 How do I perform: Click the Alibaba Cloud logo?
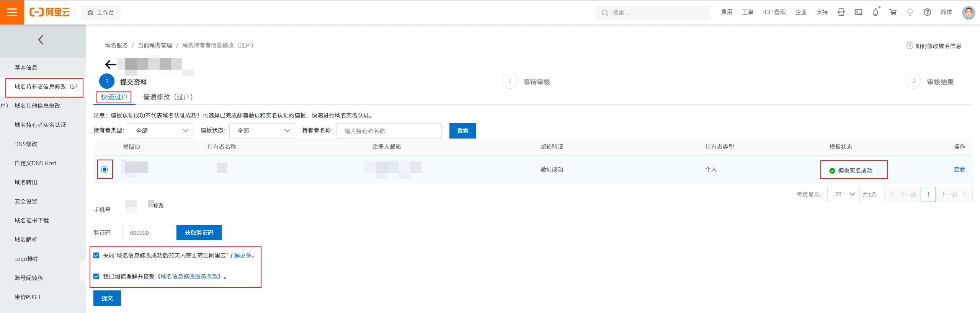50,12
